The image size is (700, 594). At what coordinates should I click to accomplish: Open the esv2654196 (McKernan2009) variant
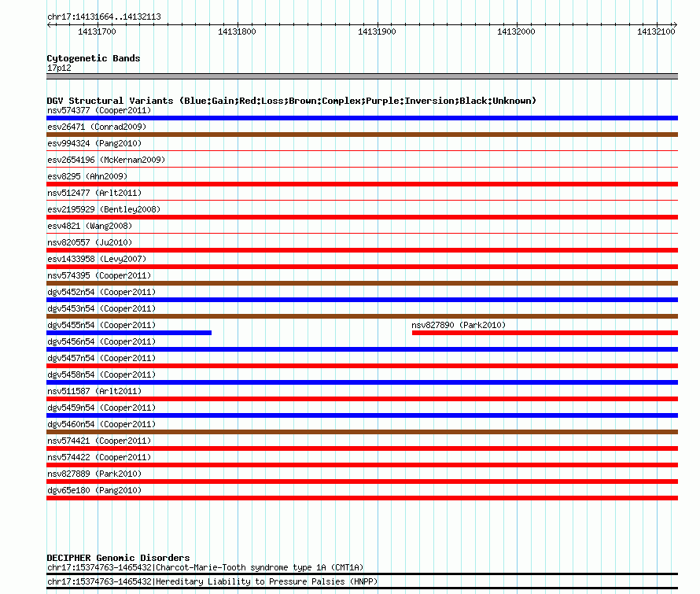pyautogui.click(x=106, y=160)
